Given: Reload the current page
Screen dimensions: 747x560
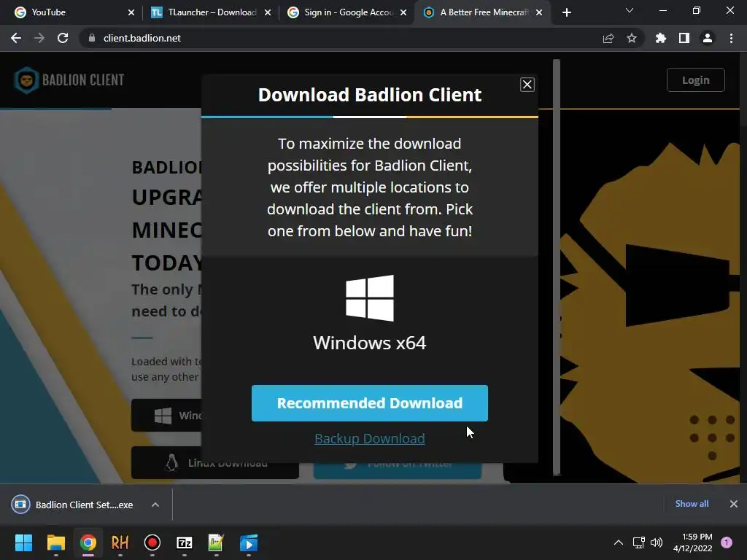Looking at the screenshot, I should pyautogui.click(x=63, y=38).
